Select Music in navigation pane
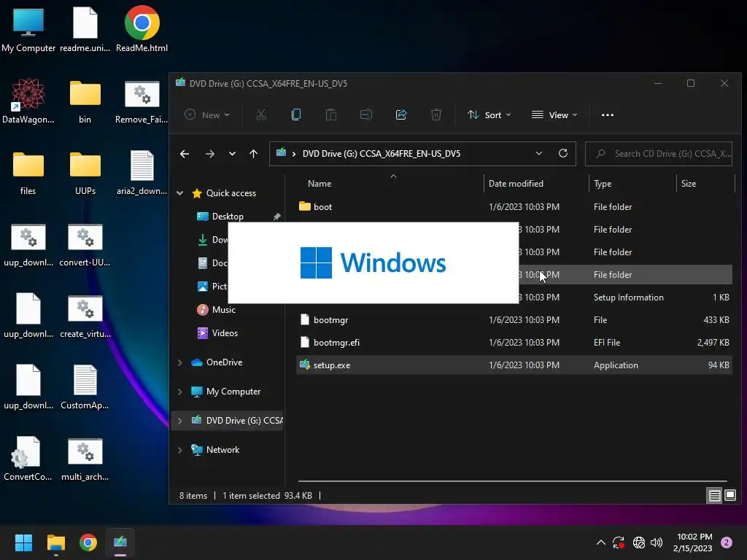 tap(224, 309)
